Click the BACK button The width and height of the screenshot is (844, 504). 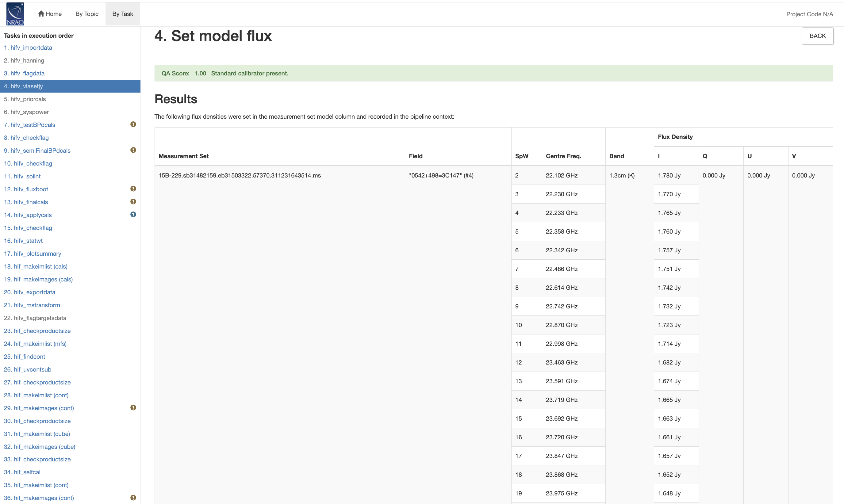pyautogui.click(x=818, y=36)
